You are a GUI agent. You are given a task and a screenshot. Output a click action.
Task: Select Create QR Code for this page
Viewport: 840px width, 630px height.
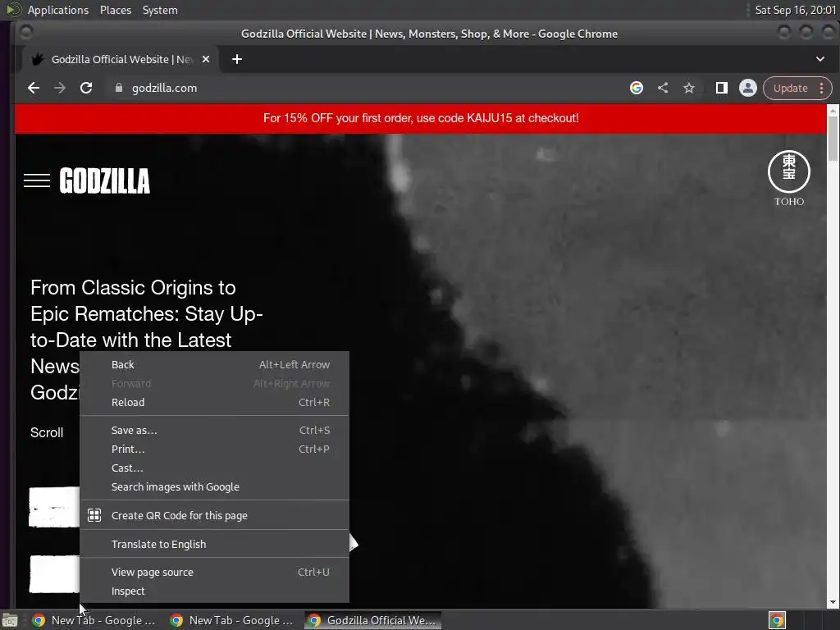[214, 515]
